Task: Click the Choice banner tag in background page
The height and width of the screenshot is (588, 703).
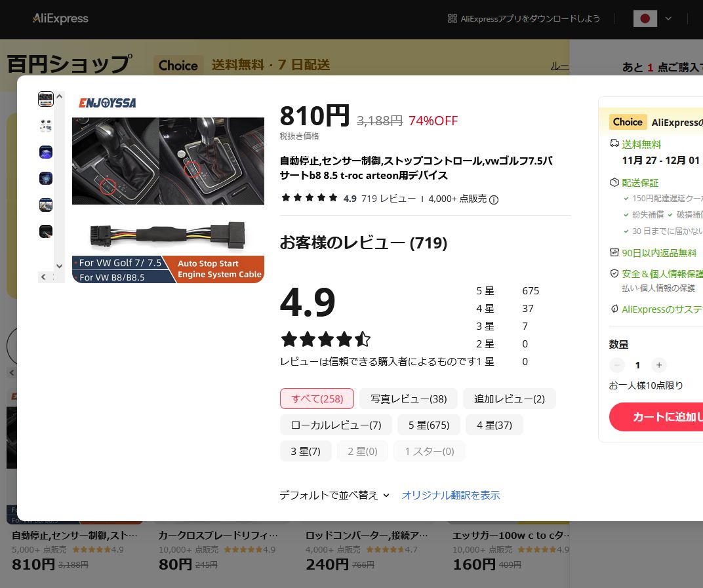Action: [x=178, y=66]
